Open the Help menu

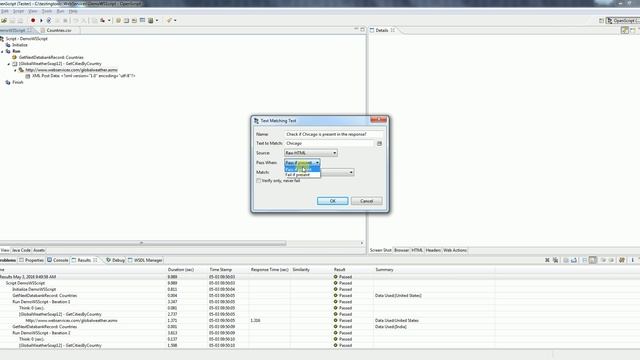click(x=73, y=11)
